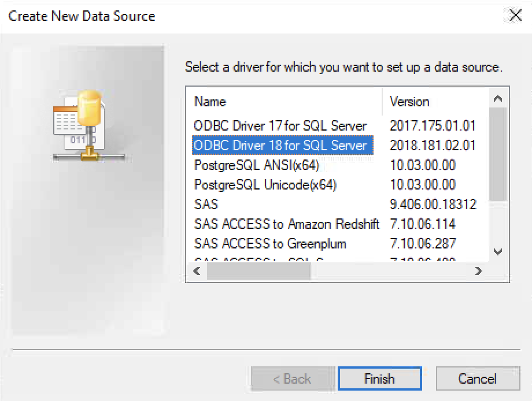Select SAS ACCESS to Amazon Redshift
The width and height of the screenshot is (532, 401).
tap(287, 224)
